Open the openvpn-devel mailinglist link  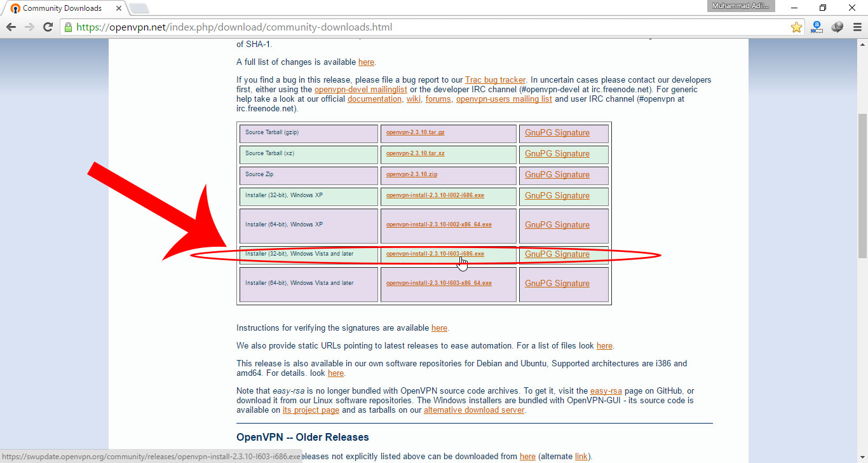pos(360,90)
